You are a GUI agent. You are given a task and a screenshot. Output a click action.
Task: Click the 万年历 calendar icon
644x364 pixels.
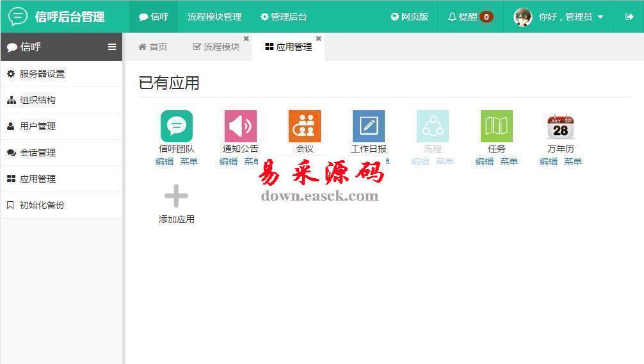pos(560,126)
